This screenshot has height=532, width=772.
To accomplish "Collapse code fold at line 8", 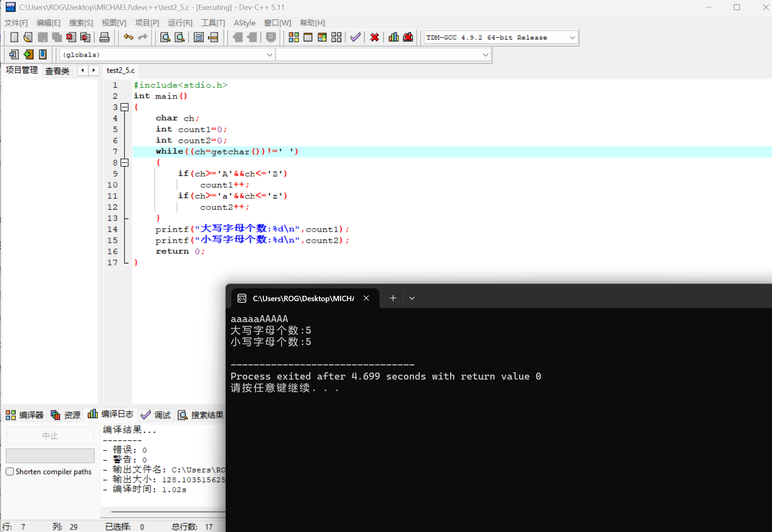I will coord(125,163).
